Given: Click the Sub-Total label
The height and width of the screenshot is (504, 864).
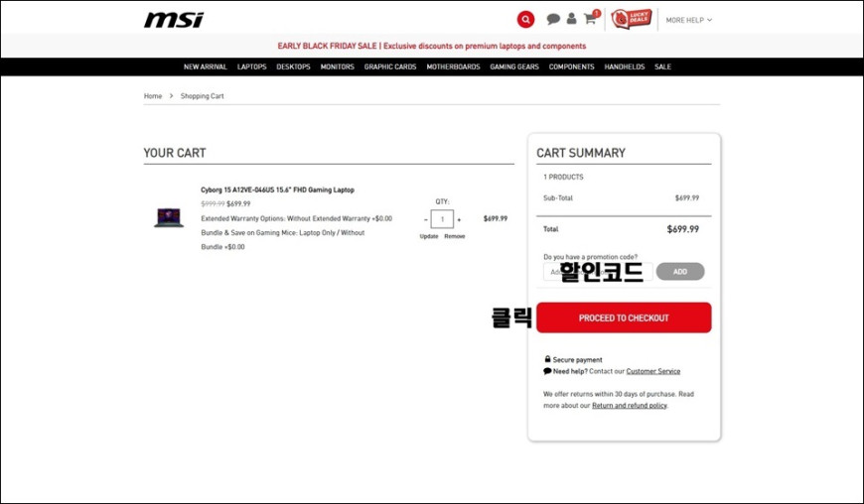Looking at the screenshot, I should [558, 198].
